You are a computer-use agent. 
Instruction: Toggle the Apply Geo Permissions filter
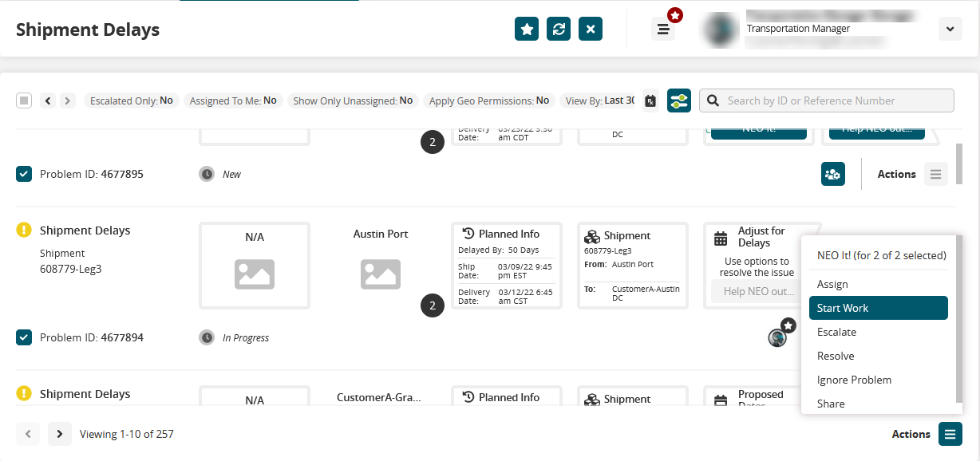(x=489, y=100)
